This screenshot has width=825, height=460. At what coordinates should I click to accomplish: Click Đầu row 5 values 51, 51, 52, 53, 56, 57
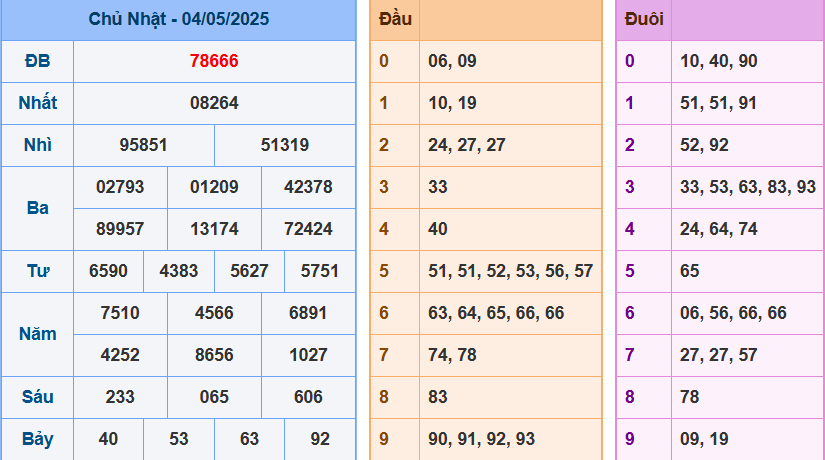(x=510, y=271)
